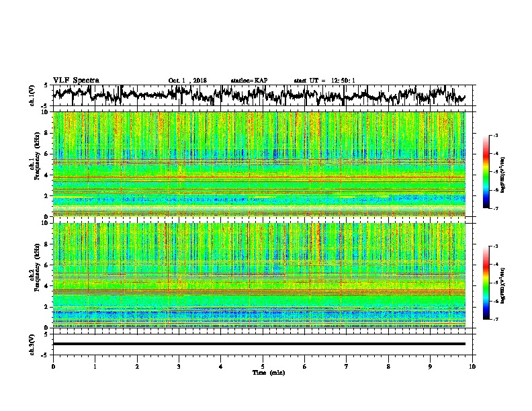
Task: Click the upper ch.1 color scale bar
Action: coord(486,172)
